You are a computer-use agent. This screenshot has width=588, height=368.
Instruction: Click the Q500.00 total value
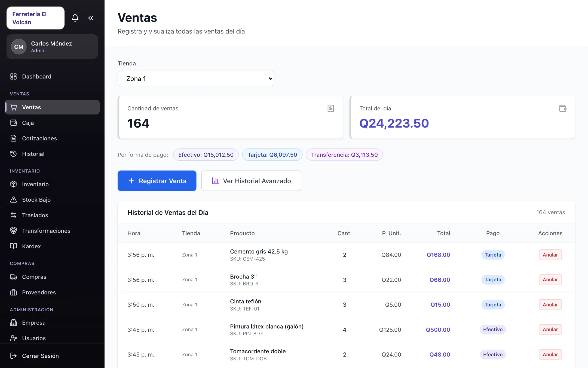tap(438, 330)
